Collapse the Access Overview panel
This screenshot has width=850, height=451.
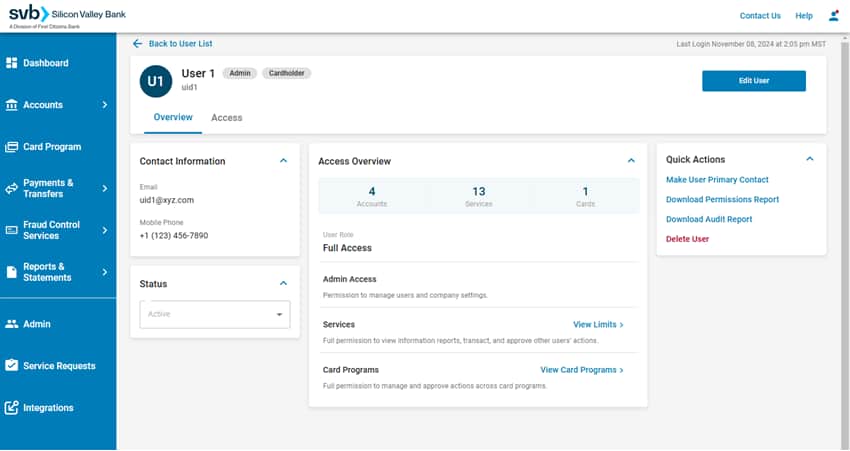[x=631, y=160]
